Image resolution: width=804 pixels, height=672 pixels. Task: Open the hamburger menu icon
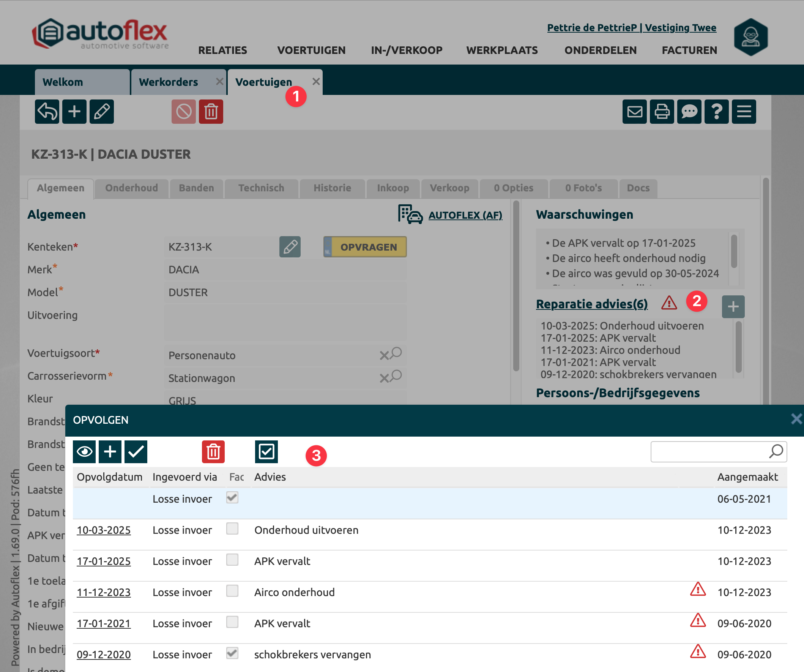click(x=744, y=112)
